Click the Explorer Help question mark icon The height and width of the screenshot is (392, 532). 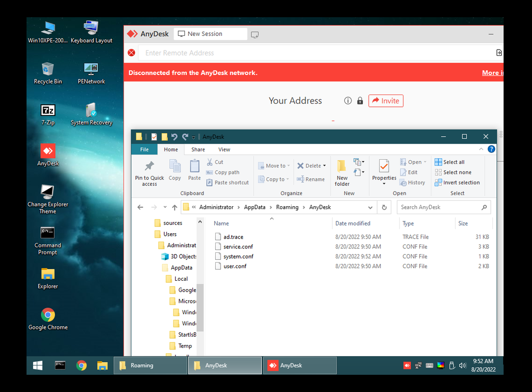491,149
